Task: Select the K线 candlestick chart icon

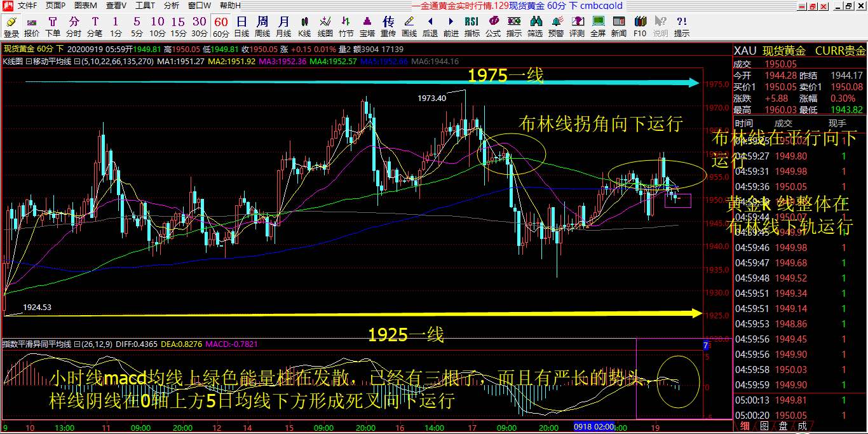Action: pyautogui.click(x=304, y=27)
